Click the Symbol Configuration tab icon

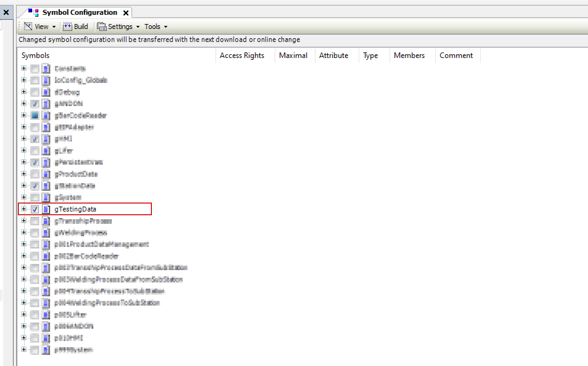pyautogui.click(x=33, y=12)
